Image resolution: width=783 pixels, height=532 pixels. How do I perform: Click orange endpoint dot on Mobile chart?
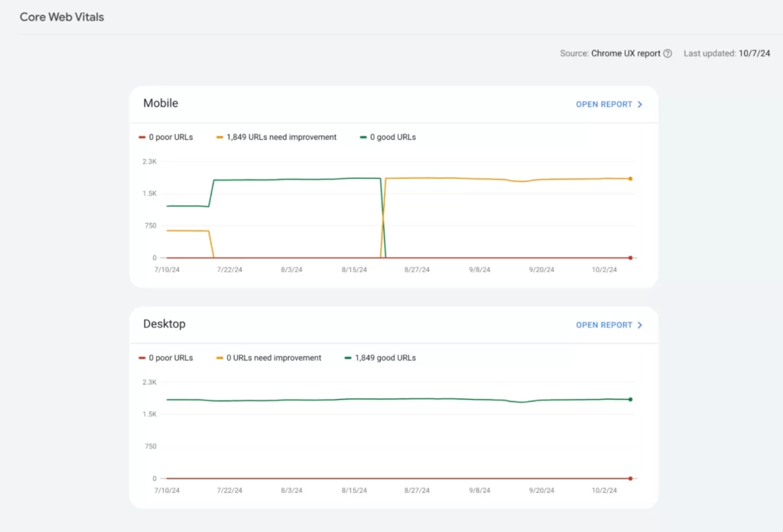pyautogui.click(x=630, y=179)
